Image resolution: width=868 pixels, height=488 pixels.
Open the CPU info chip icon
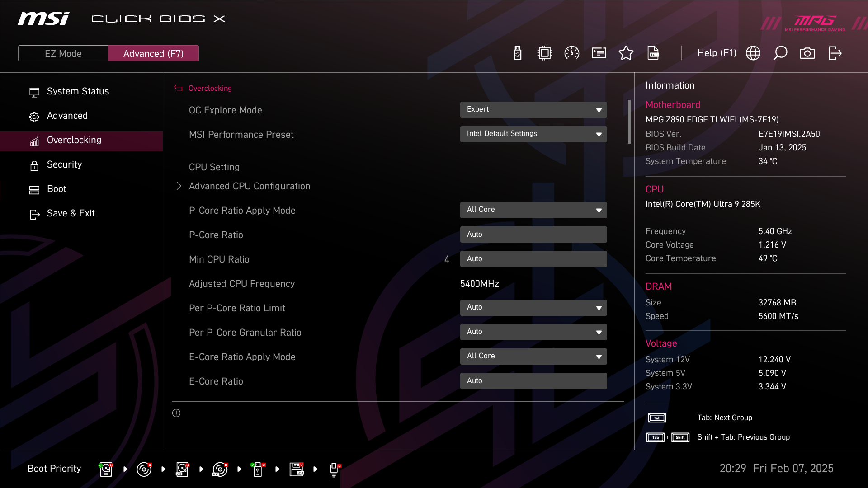(545, 53)
